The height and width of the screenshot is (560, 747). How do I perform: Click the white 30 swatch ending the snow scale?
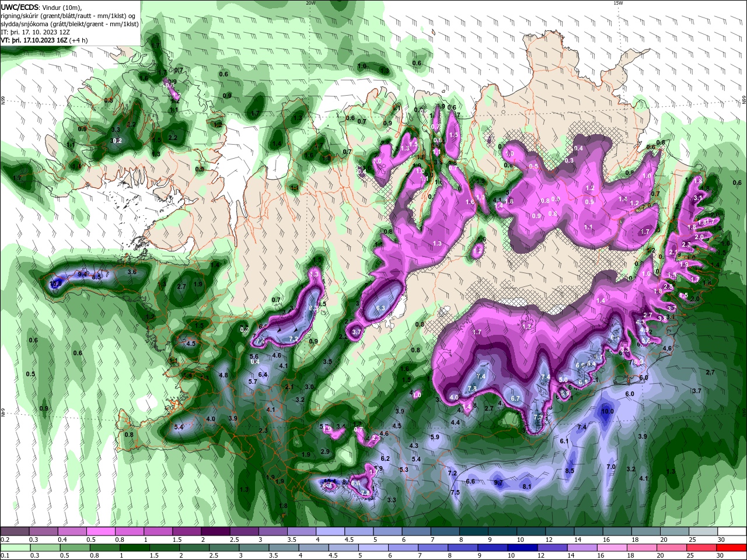pyautogui.click(x=732, y=531)
